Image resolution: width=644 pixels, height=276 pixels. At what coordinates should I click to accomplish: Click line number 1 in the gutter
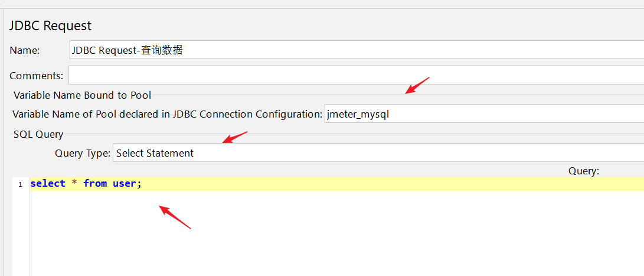click(20, 184)
